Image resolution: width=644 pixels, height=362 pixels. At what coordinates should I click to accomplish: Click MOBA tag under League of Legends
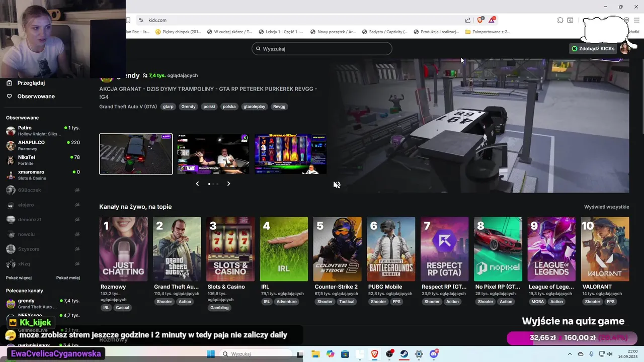click(537, 302)
